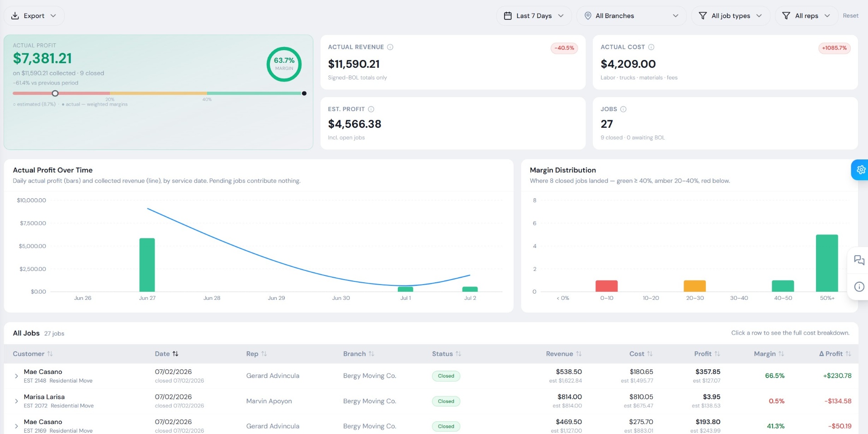Click the -40.5% revenue change badge
Image resolution: width=868 pixels, height=434 pixels.
coord(564,48)
